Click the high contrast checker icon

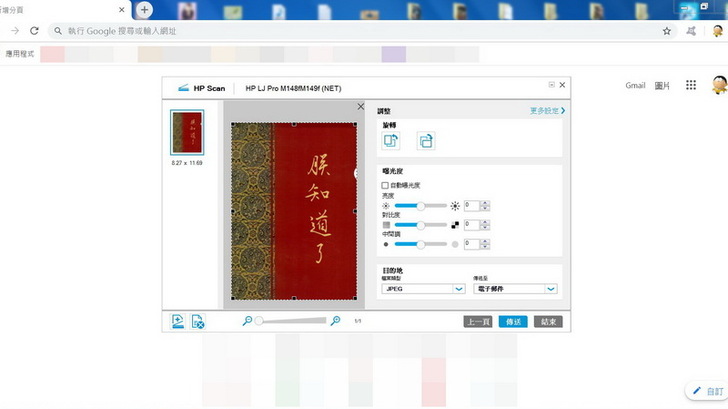click(x=455, y=225)
